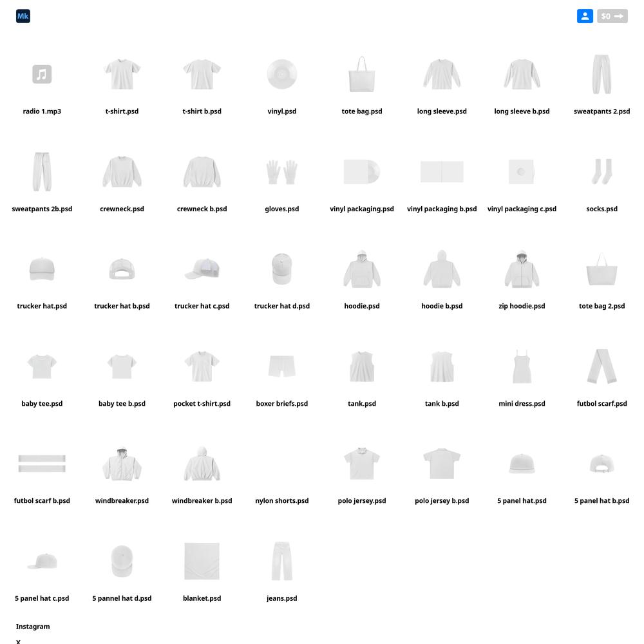The height and width of the screenshot is (644, 644).
Task: Click the vinyl.psd file name
Action: point(282,111)
